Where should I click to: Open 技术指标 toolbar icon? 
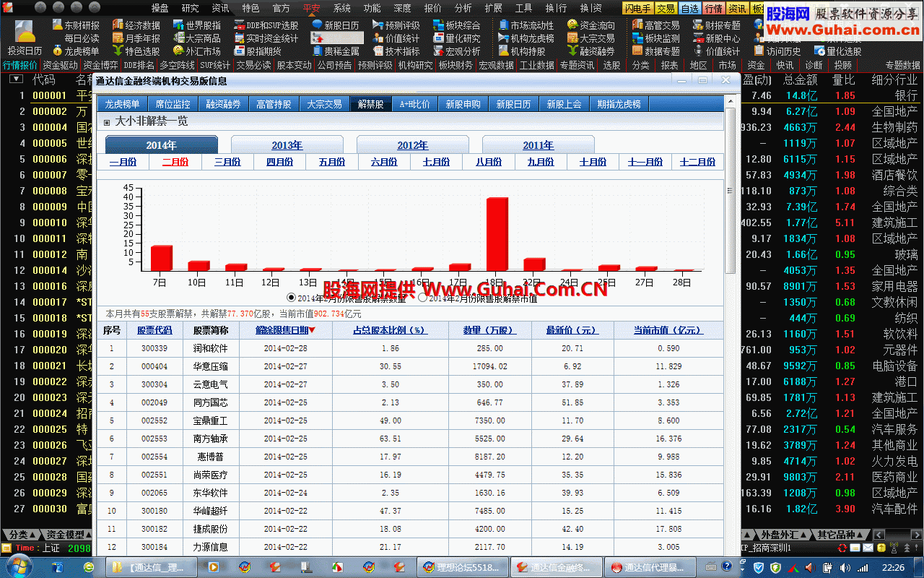pyautogui.click(x=396, y=51)
